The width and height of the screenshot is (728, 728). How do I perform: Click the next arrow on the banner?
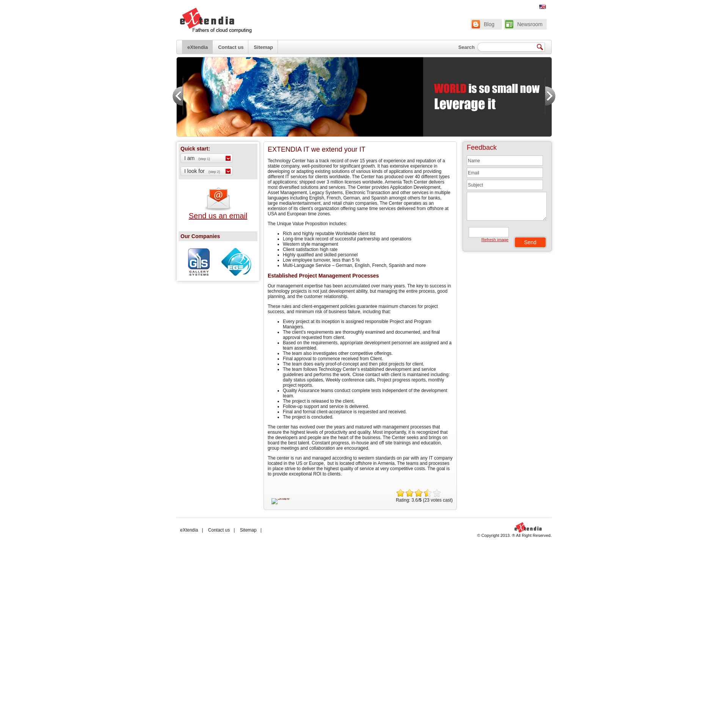point(548,96)
